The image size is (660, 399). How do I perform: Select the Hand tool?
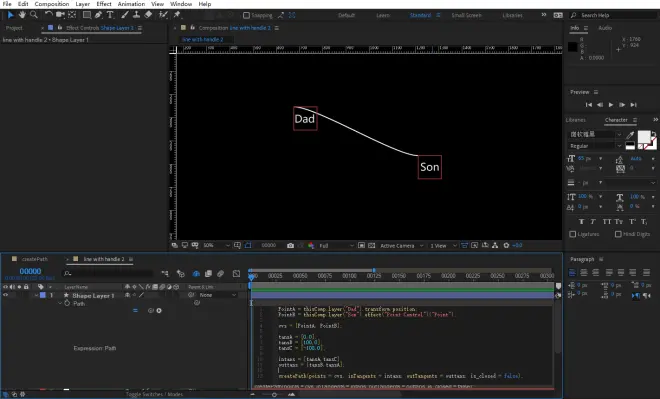pos(22,15)
